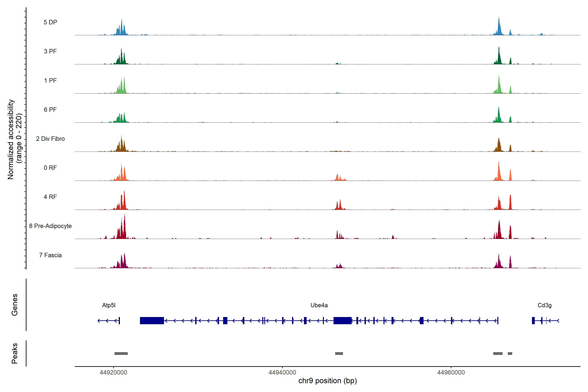The image size is (588, 392).
Task: Click the wide Ube4a exon under gene label
Action: tap(343, 320)
